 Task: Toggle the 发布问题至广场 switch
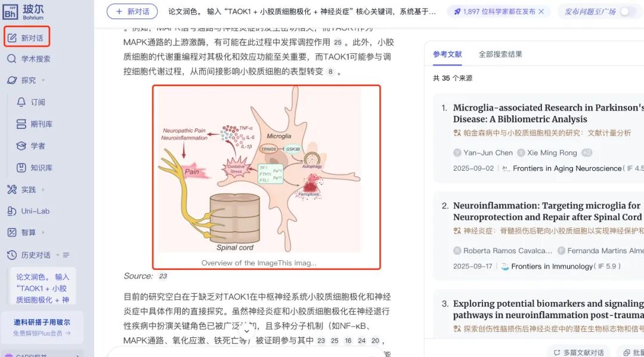[x=627, y=11]
